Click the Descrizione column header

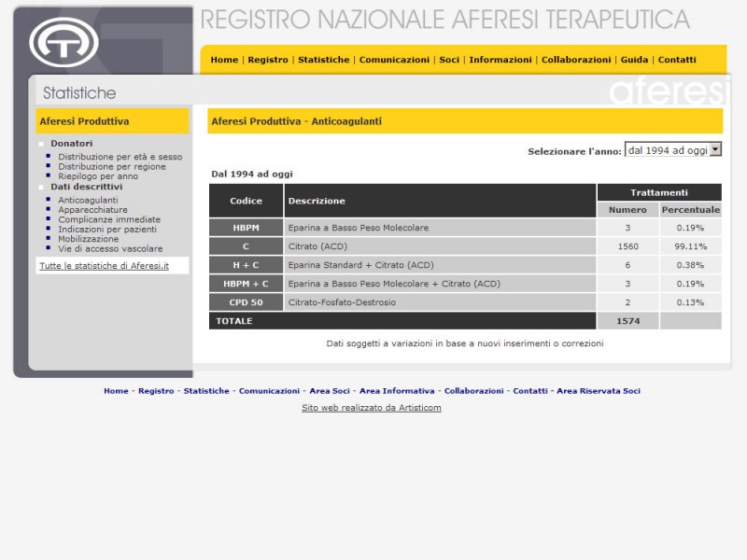440,201
